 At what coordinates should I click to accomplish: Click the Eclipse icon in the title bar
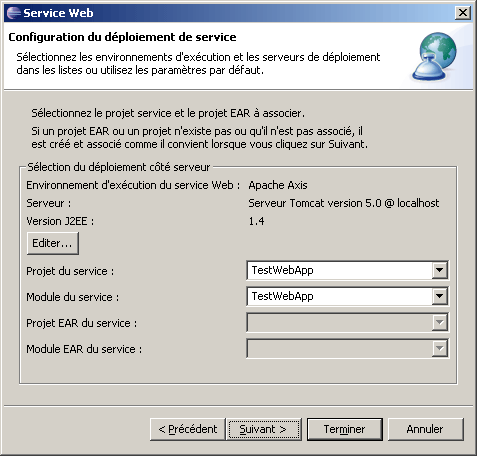tap(14, 13)
